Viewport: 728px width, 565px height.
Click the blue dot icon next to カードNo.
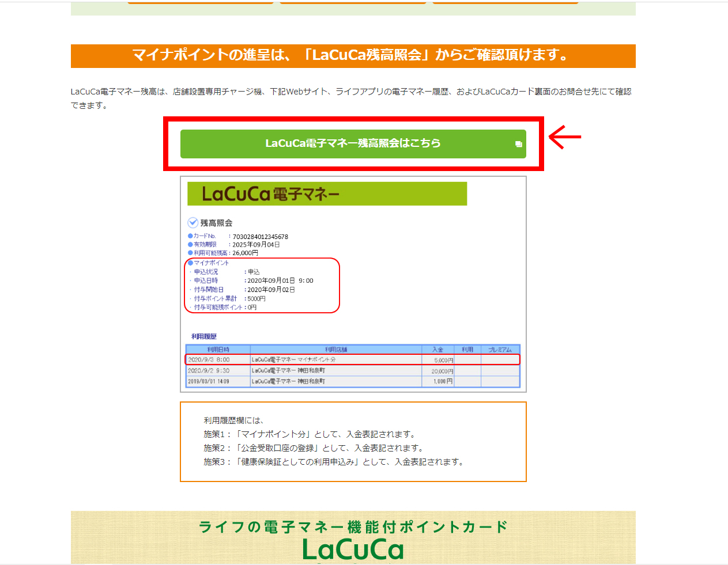pyautogui.click(x=190, y=236)
